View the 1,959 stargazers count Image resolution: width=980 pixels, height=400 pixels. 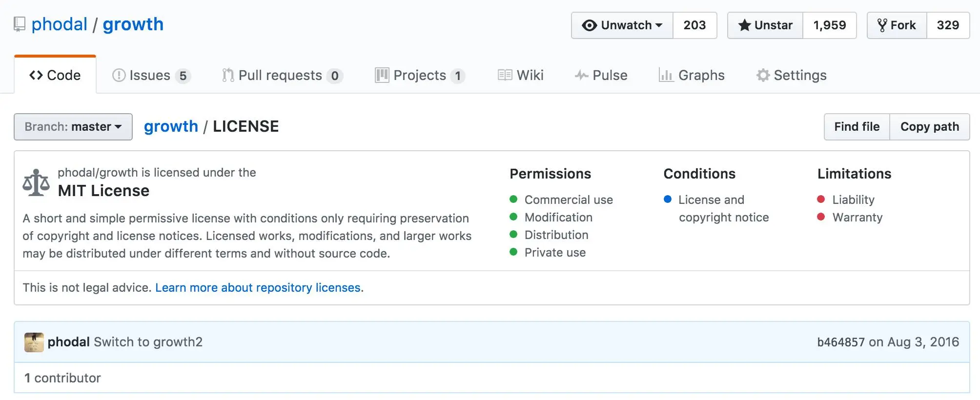click(829, 25)
